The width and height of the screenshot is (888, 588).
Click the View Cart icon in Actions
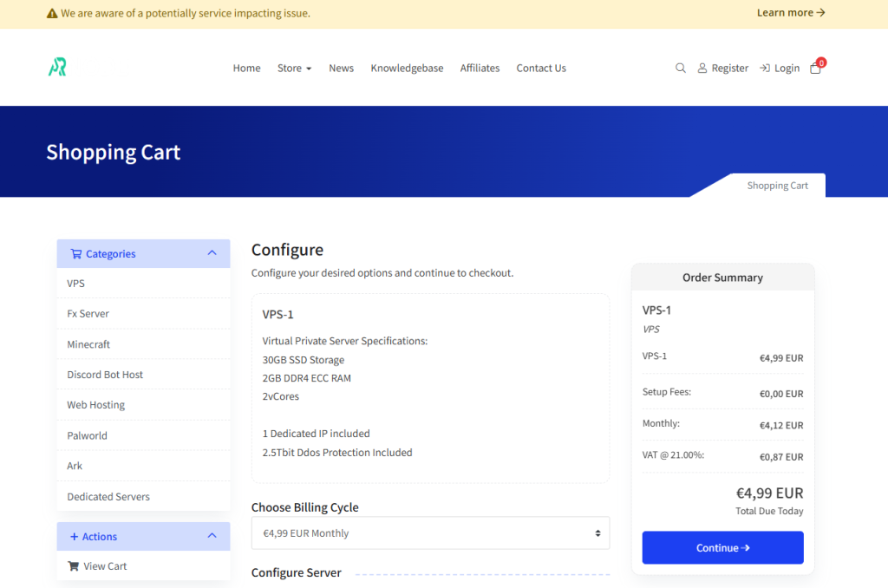tap(73, 566)
